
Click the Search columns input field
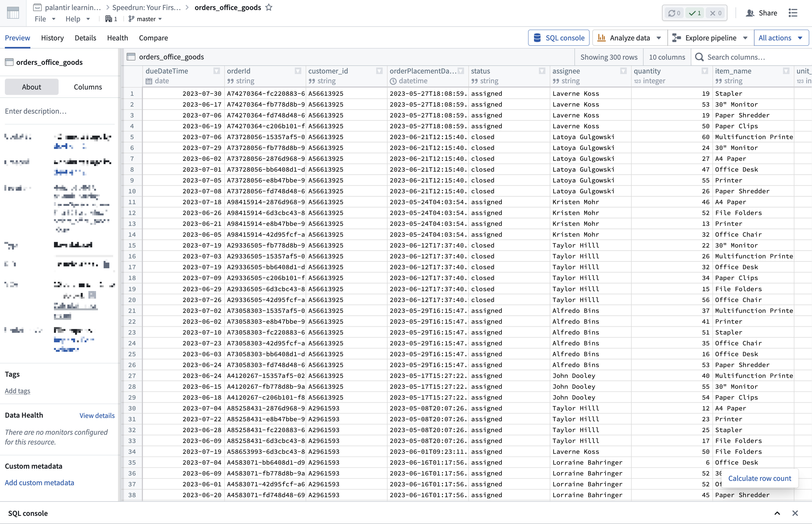pyautogui.click(x=748, y=57)
